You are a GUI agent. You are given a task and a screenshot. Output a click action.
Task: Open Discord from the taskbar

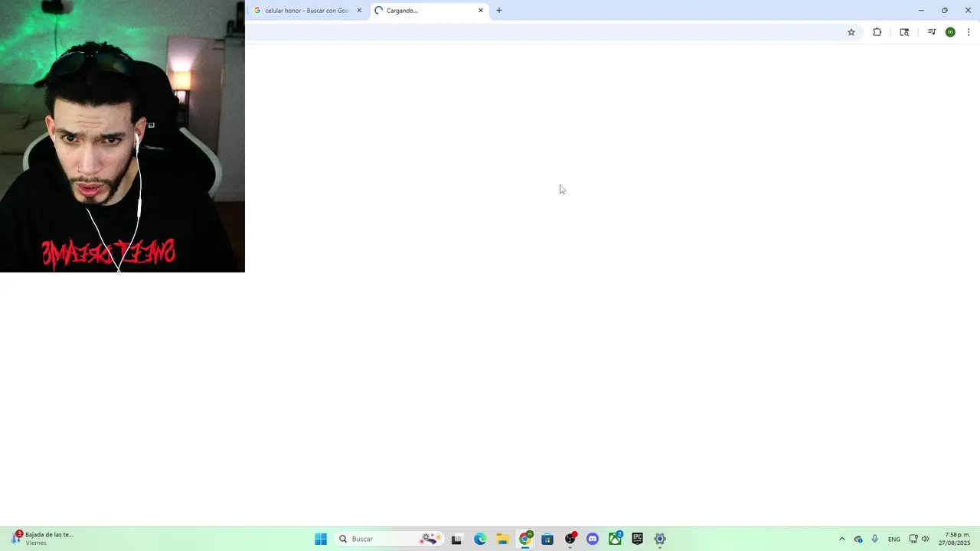(x=593, y=539)
